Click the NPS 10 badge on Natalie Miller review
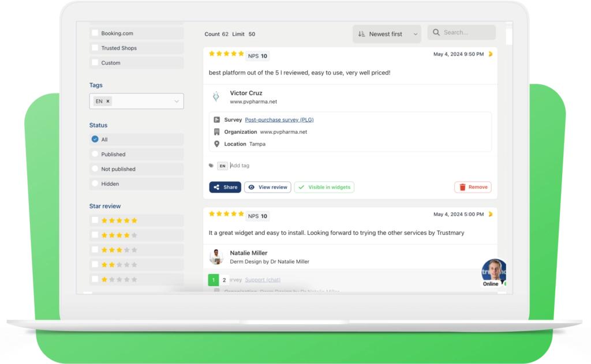The height and width of the screenshot is (364, 591). tap(258, 216)
